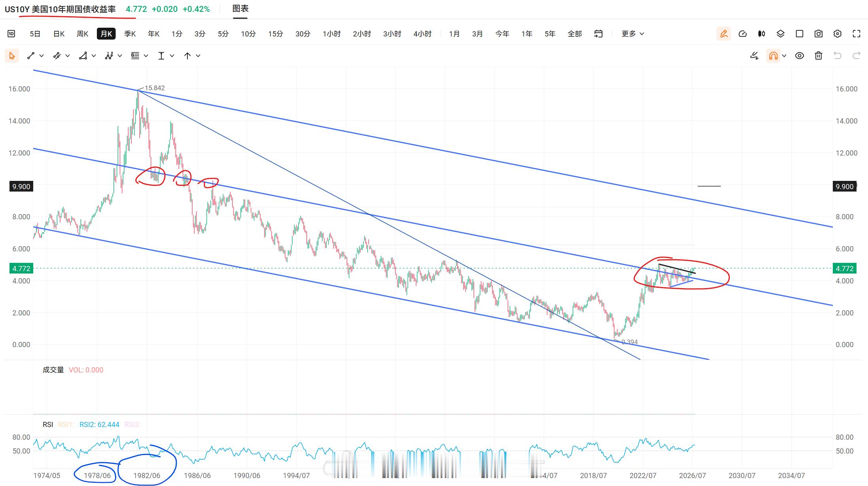Switch to 5日 timeframe
This screenshot has height=486, width=868.
pos(35,34)
